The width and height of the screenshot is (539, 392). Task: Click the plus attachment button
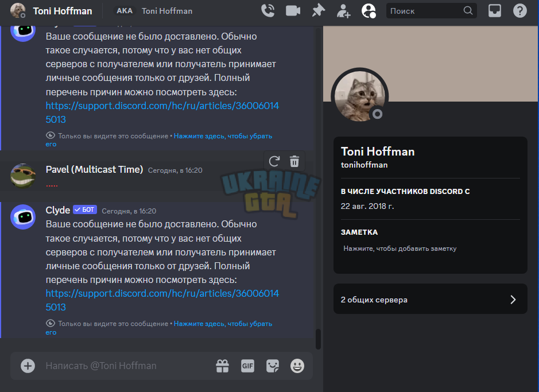[28, 366]
